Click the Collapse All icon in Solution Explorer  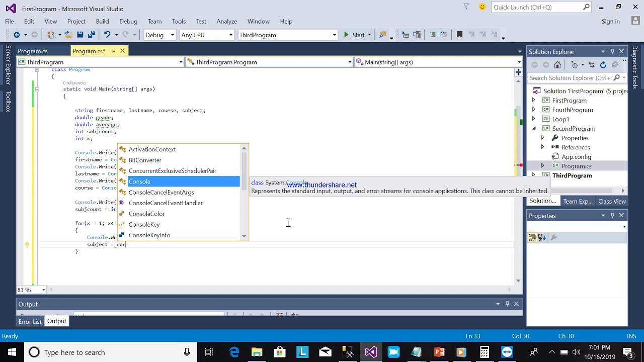[615, 65]
